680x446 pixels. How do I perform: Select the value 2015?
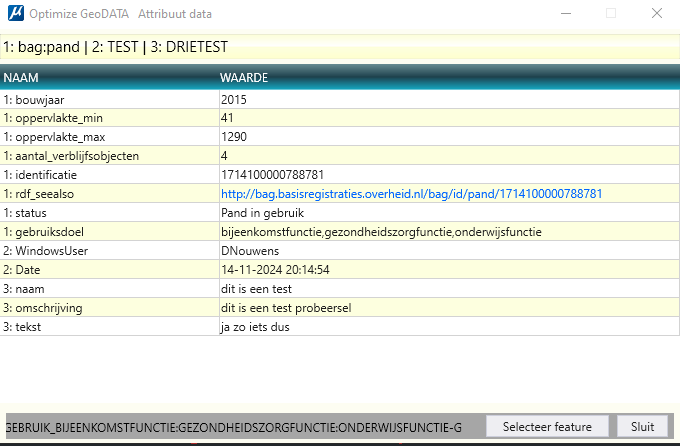(x=449, y=100)
